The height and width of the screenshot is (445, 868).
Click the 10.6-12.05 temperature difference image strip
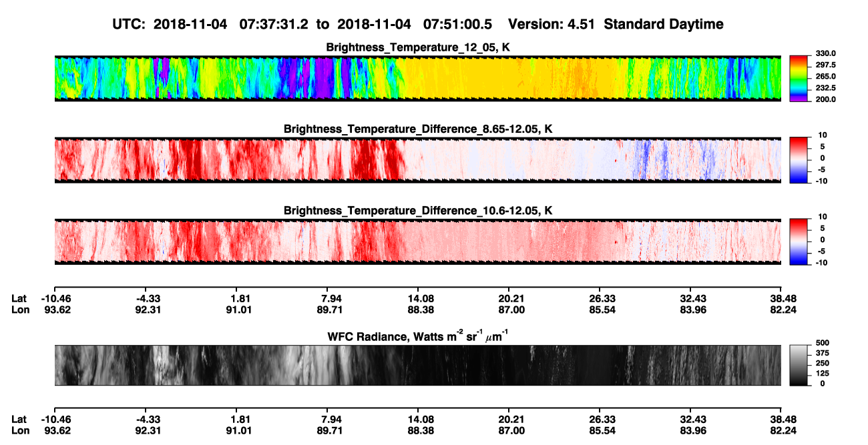[x=418, y=241]
